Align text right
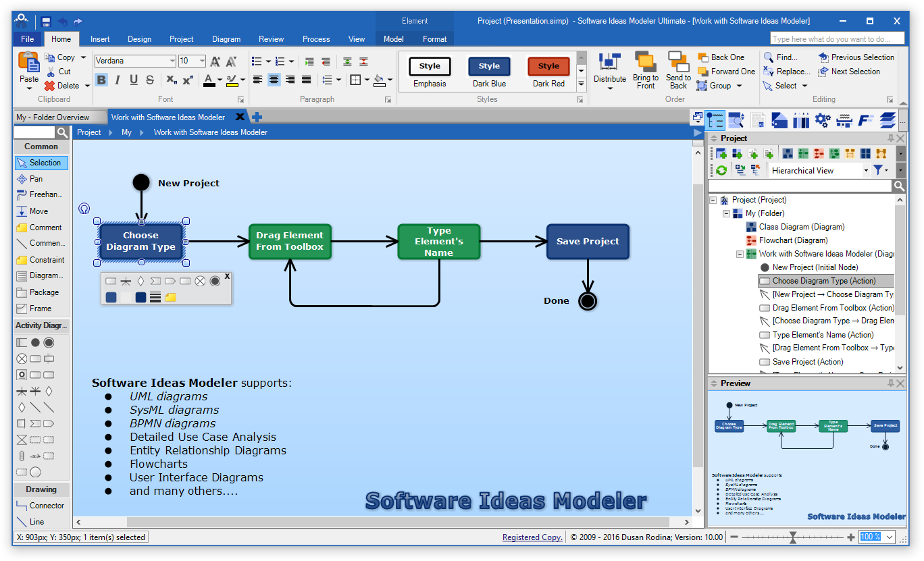Screen dimensions: 924x561 tap(290, 80)
